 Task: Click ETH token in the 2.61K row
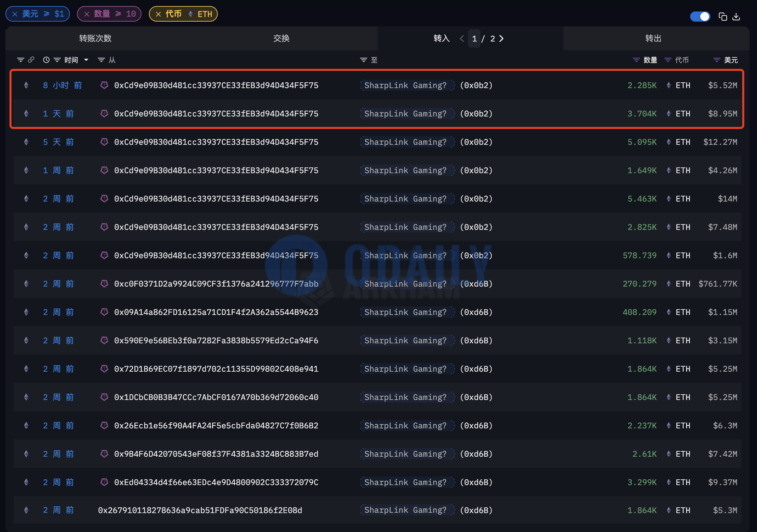(683, 454)
